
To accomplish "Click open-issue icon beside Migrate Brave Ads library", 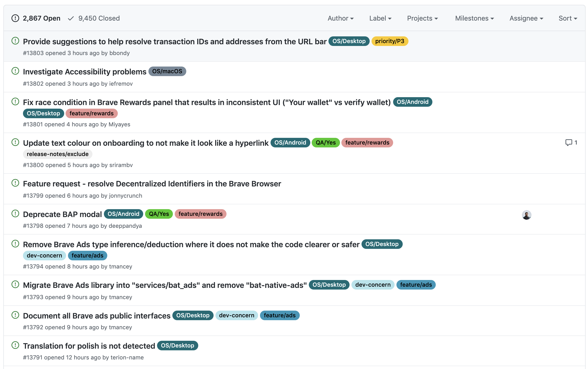I will [15, 284].
